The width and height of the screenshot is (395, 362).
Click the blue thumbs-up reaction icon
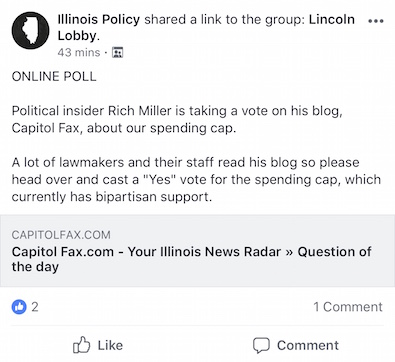19,307
